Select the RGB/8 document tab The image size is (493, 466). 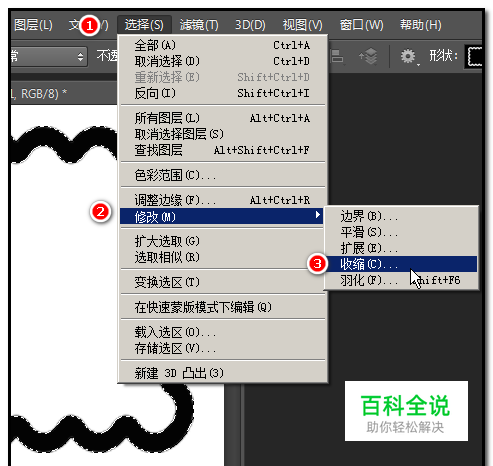(38, 93)
